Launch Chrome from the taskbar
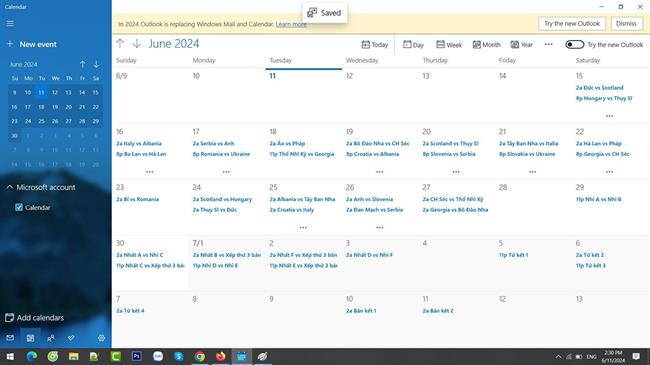650x365 pixels. (200, 356)
